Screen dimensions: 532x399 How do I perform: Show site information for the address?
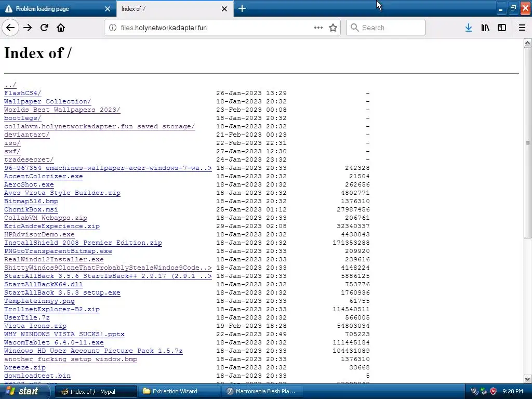coord(113,28)
